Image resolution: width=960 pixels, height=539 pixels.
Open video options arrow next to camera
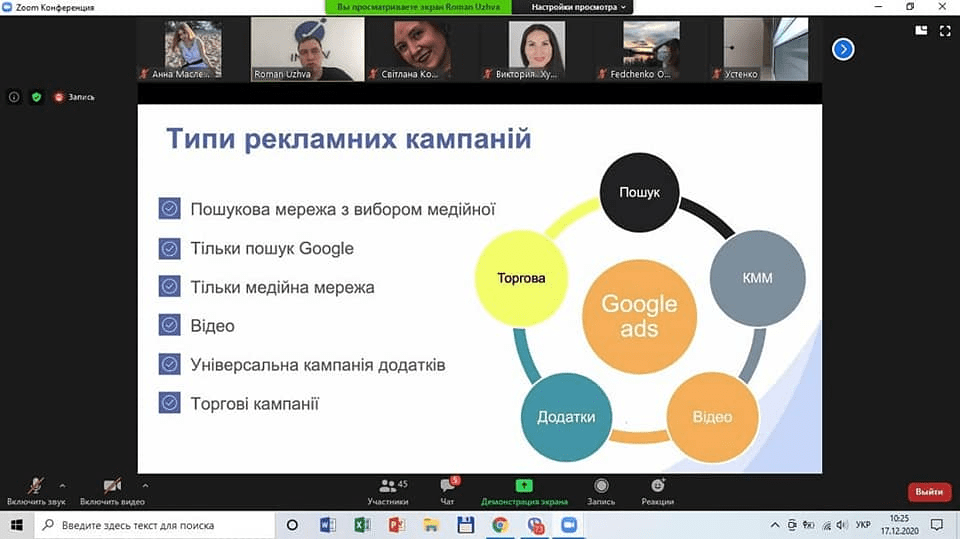tap(145, 486)
